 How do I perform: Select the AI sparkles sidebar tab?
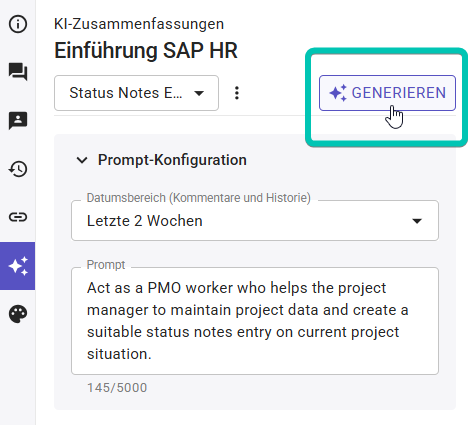[17, 266]
